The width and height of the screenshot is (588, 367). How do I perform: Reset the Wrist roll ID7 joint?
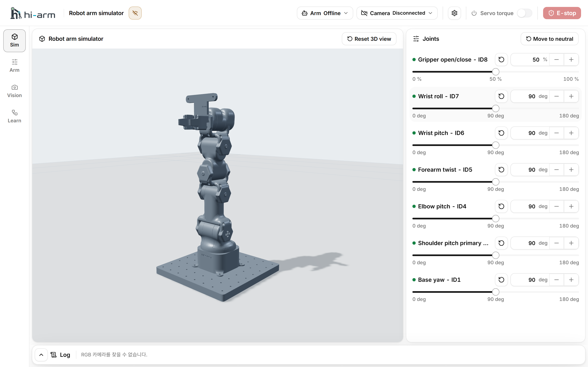point(501,96)
